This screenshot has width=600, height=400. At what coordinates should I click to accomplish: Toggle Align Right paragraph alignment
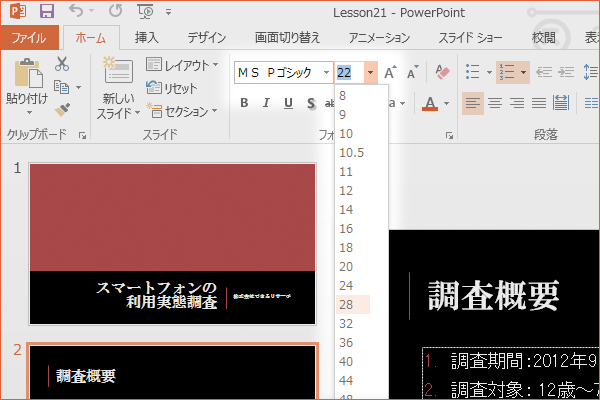coord(517,103)
